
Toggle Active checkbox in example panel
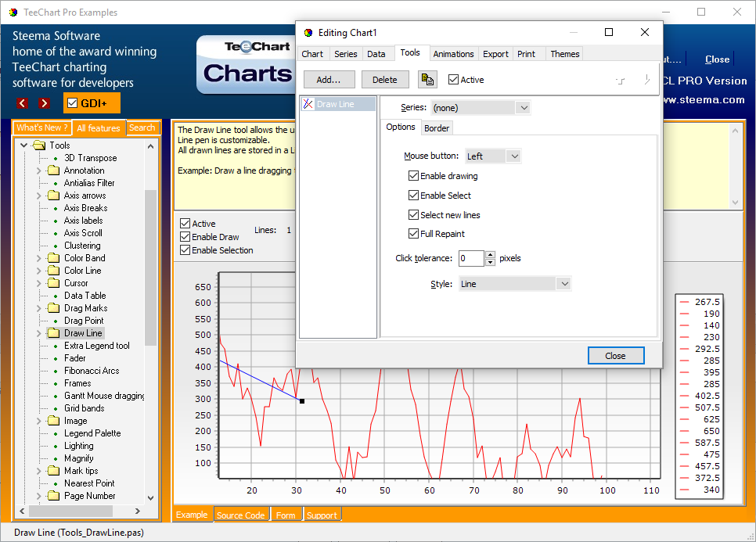click(x=185, y=223)
